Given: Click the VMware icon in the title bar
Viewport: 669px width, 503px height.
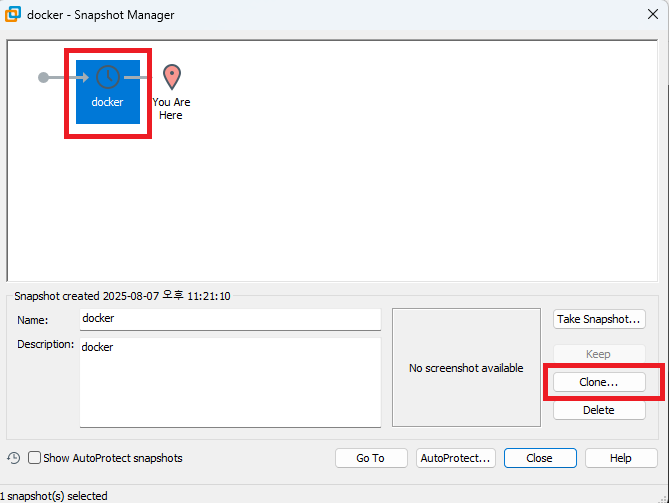Looking at the screenshot, I should pos(13,14).
